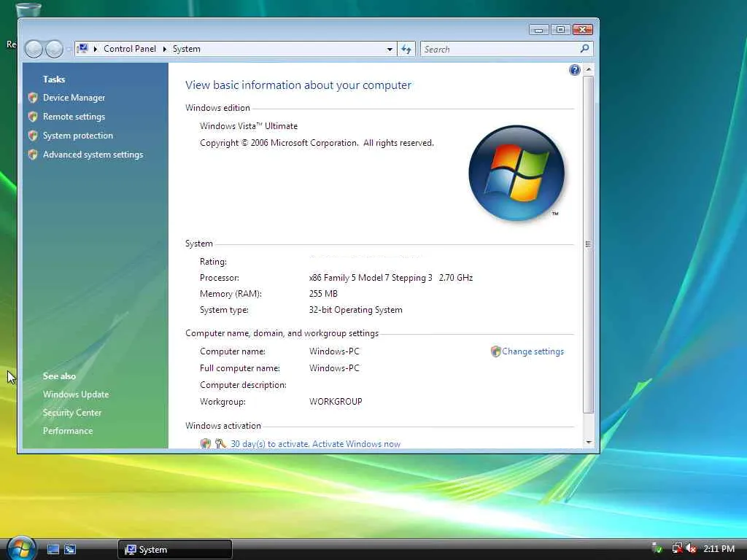Click the muted volume icon in the tray
This screenshot has width=747, height=560.
pyautogui.click(x=691, y=548)
